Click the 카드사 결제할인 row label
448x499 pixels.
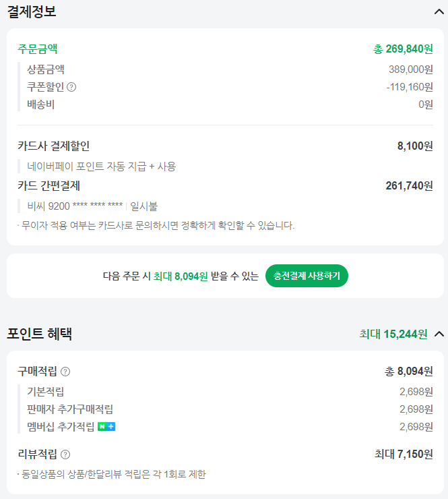coord(54,146)
